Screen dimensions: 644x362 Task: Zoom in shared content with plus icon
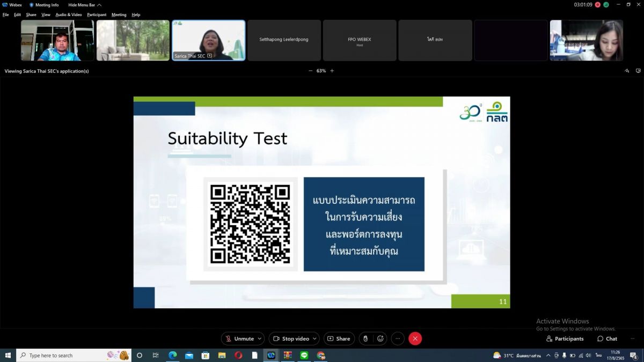332,71
